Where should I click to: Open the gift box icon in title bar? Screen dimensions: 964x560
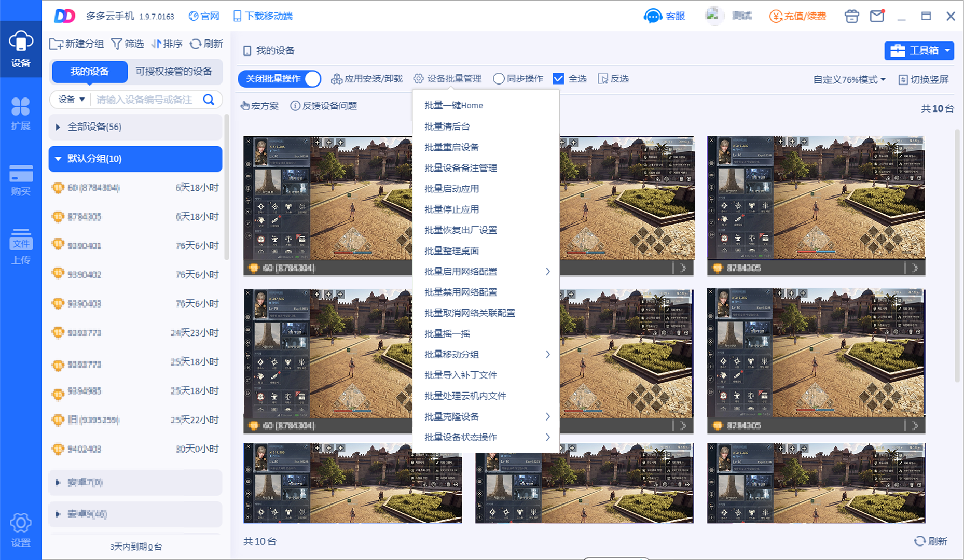851,16
